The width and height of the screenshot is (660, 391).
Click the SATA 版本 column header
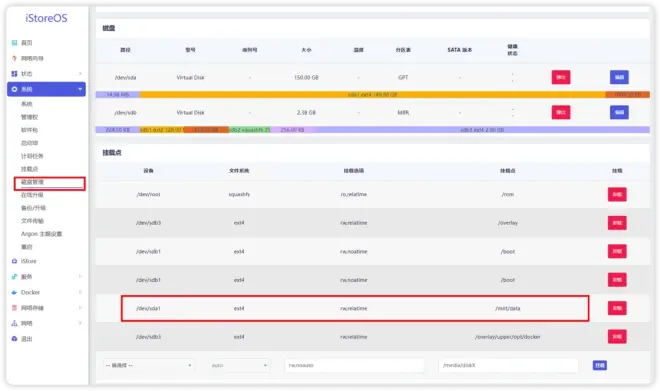[x=460, y=50]
